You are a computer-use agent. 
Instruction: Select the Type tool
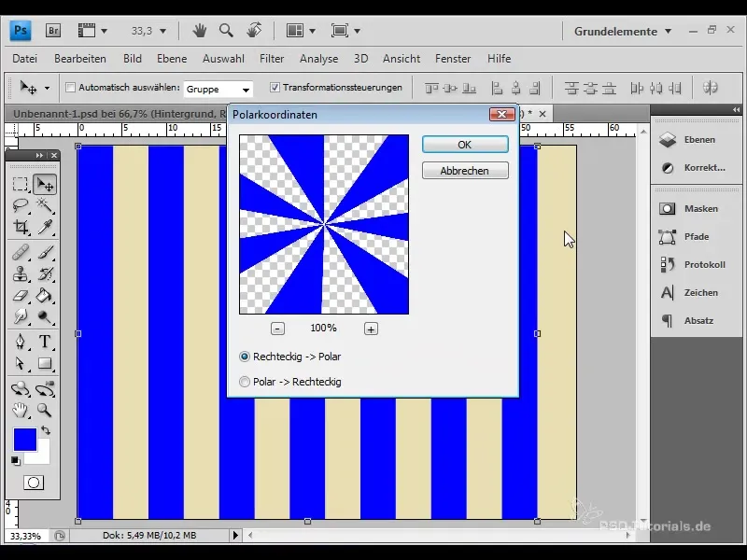(45, 342)
